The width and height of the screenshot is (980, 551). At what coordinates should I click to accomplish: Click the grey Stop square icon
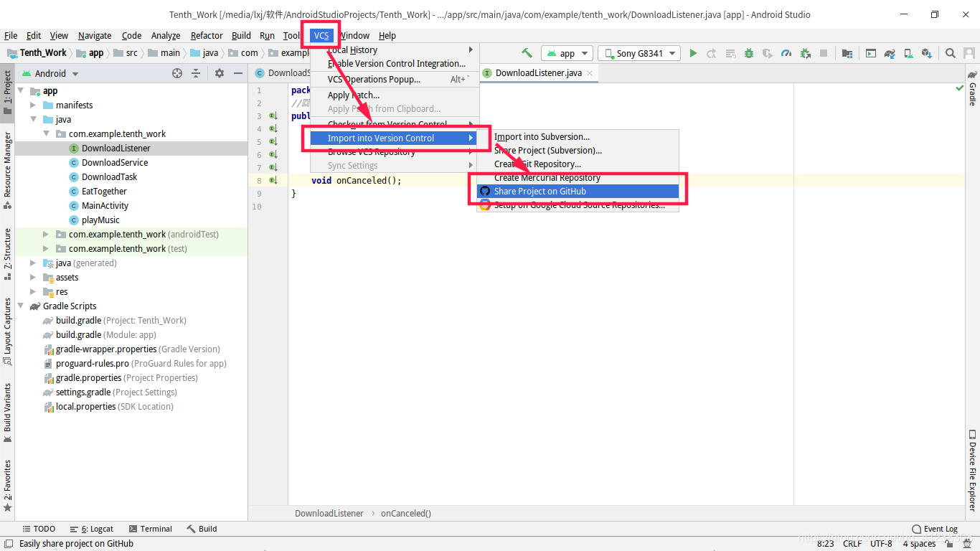click(x=824, y=53)
